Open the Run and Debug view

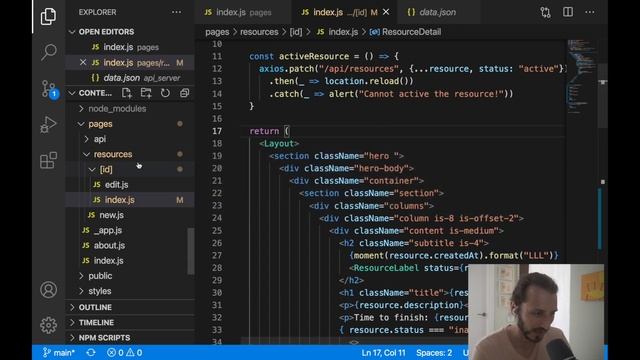(x=48, y=125)
